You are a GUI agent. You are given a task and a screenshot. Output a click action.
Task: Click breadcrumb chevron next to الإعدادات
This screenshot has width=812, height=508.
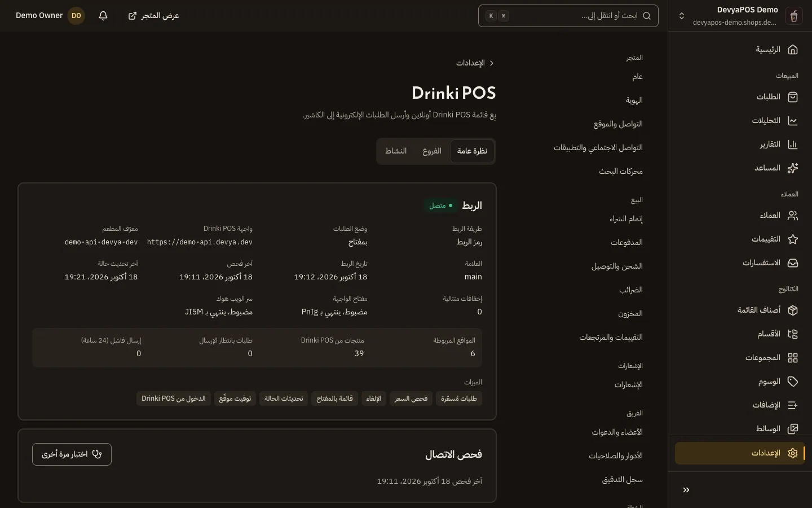tap(492, 63)
